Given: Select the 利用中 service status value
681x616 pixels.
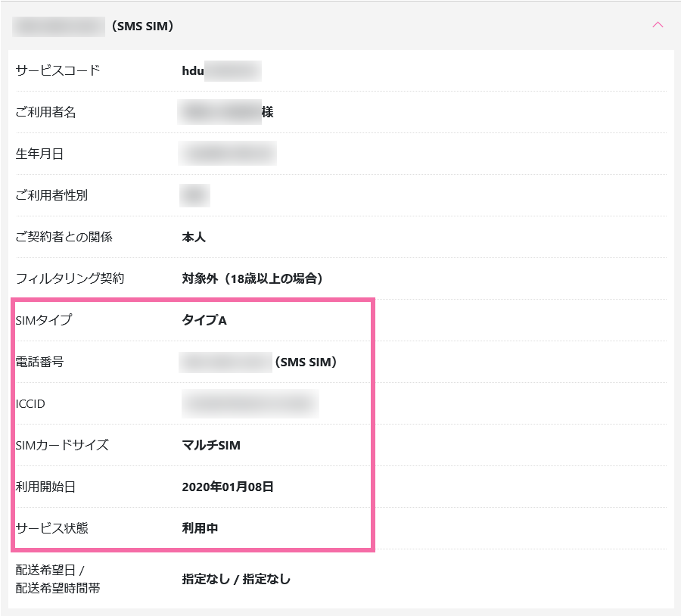Looking at the screenshot, I should pos(200,528).
